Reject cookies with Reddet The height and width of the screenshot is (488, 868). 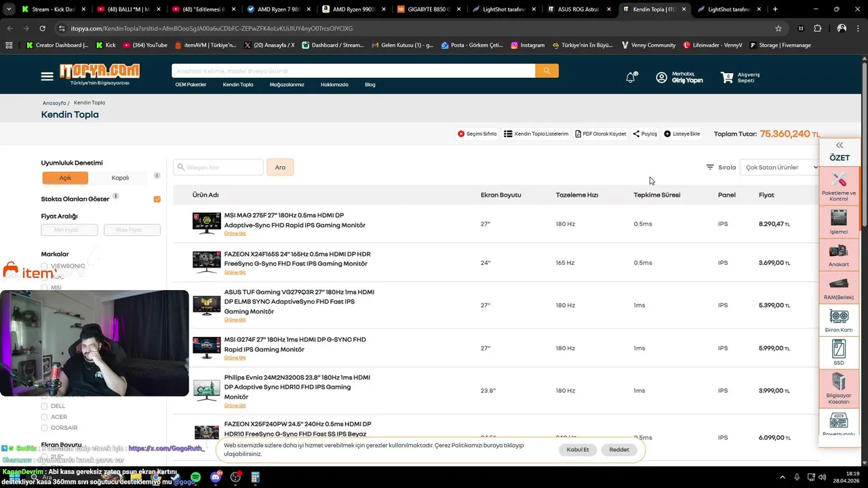(619, 450)
